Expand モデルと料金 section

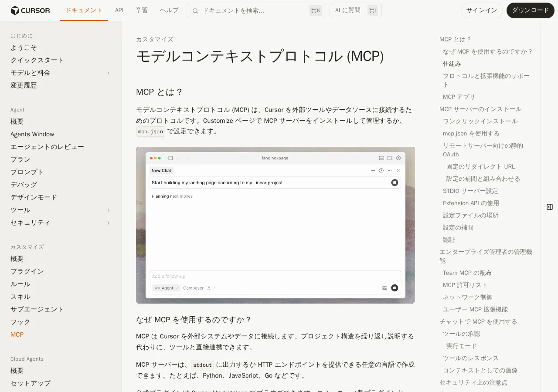109,73
